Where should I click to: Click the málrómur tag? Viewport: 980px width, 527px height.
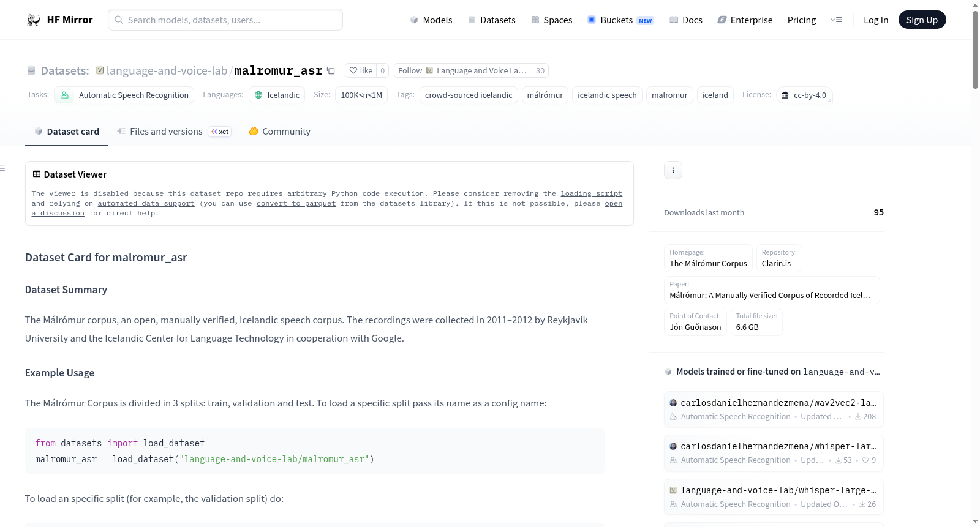click(545, 95)
